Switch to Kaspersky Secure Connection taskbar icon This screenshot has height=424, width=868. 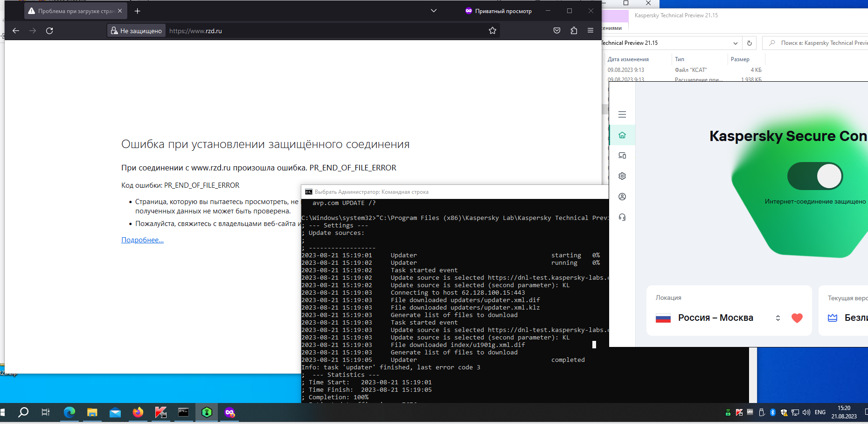click(x=207, y=412)
